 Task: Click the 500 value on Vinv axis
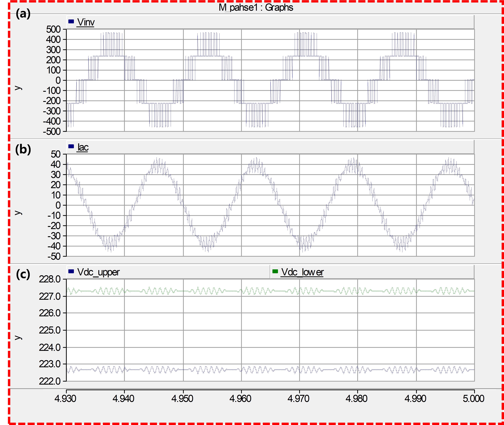coord(53,29)
